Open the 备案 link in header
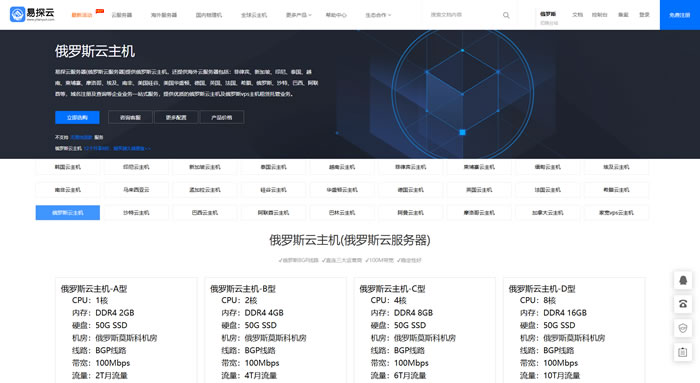The width and height of the screenshot is (700, 383). 623,15
